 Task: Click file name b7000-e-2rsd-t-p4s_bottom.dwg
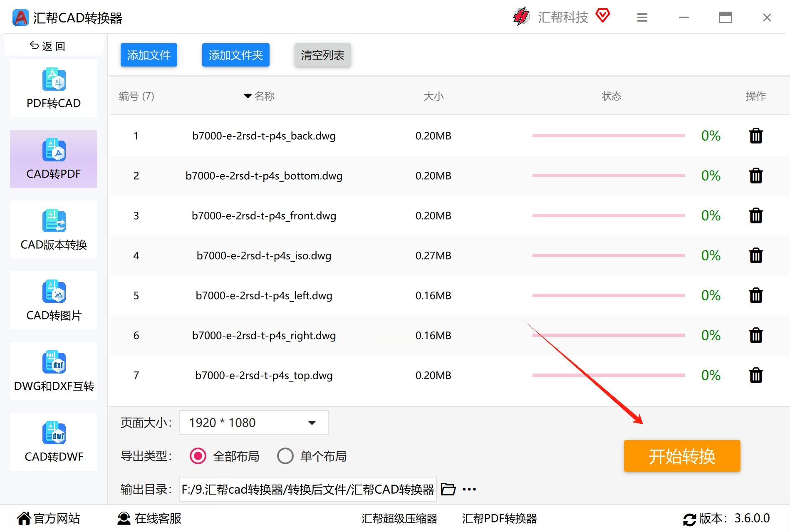(x=264, y=176)
